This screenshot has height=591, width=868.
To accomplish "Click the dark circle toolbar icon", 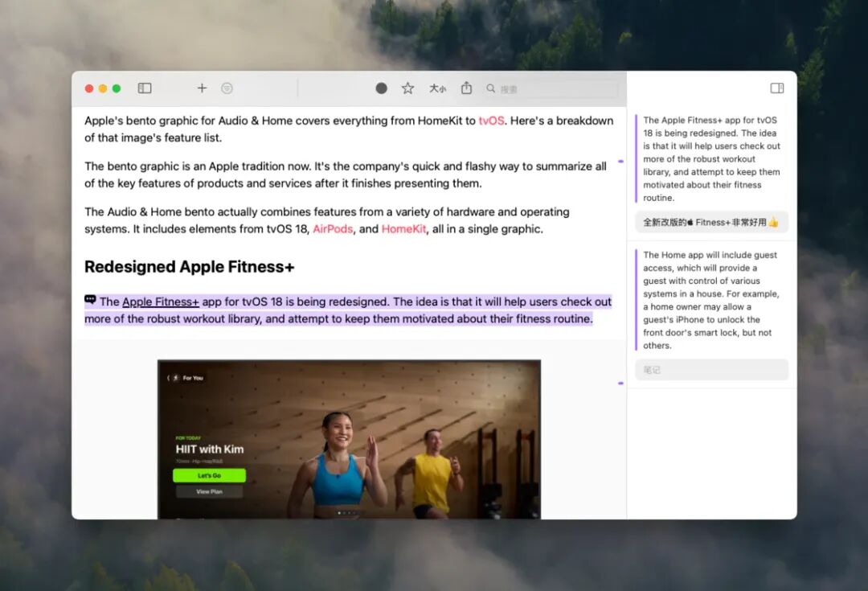I will 382,88.
